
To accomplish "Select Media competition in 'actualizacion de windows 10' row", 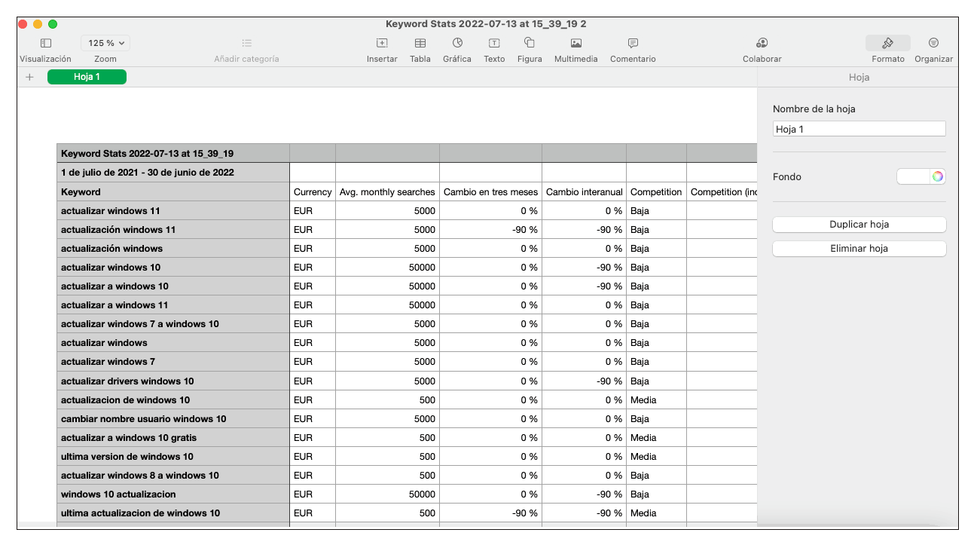I will 656,400.
